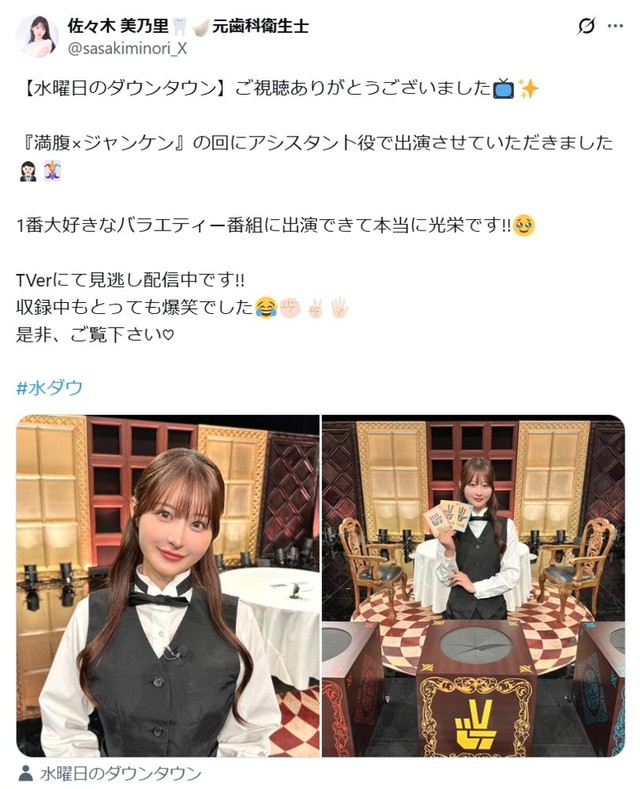Click the open hand emoji

[x=340, y=306]
